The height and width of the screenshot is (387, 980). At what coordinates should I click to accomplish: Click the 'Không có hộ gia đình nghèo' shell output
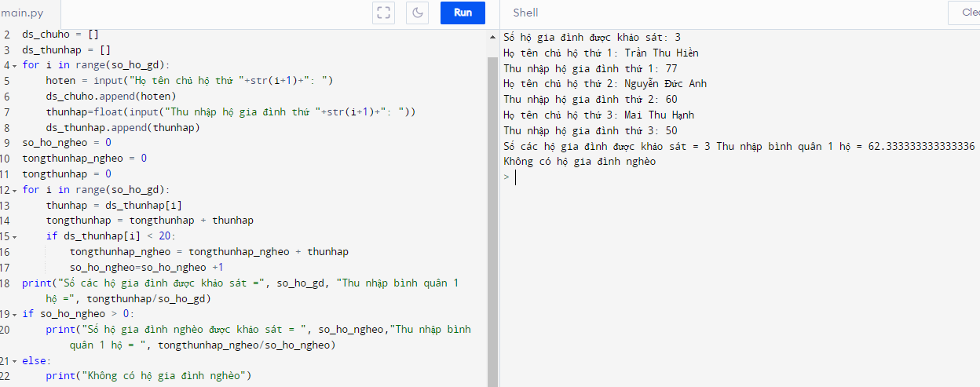[579, 162]
